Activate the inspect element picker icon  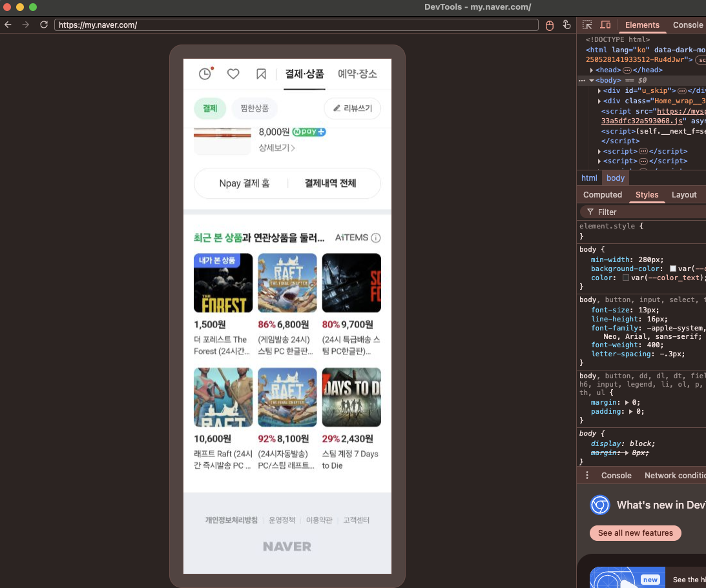pyautogui.click(x=587, y=25)
